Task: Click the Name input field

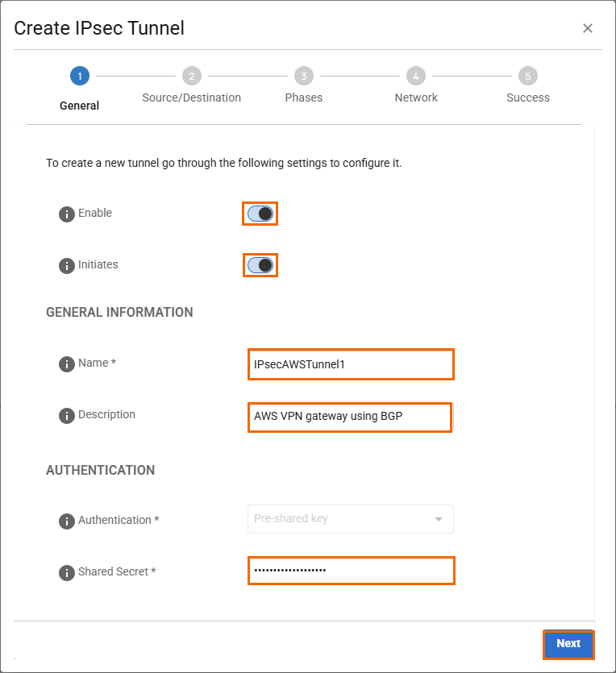Action: pos(351,364)
